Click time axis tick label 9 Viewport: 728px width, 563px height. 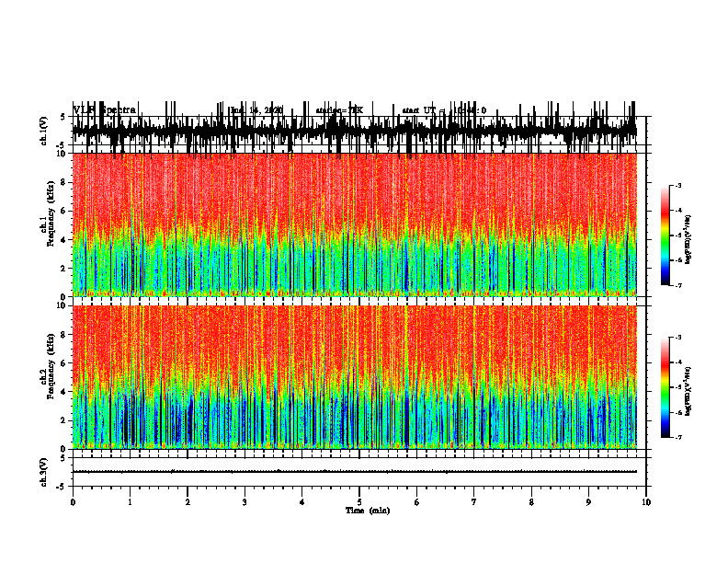(588, 502)
